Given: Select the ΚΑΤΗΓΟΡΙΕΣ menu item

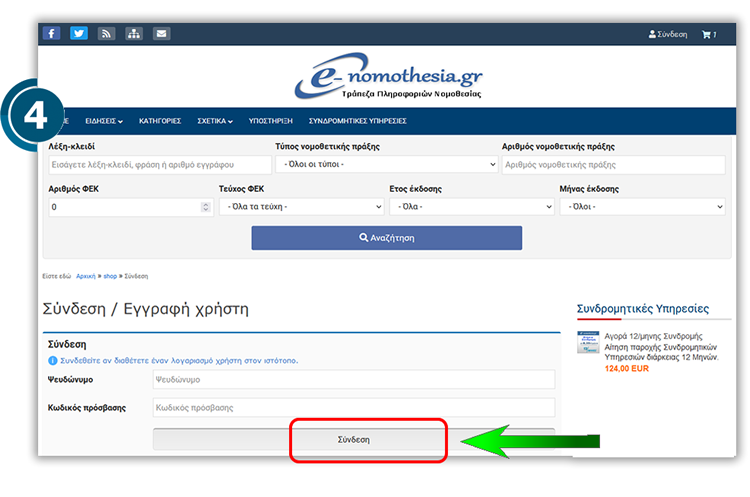Looking at the screenshot, I should point(160,120).
